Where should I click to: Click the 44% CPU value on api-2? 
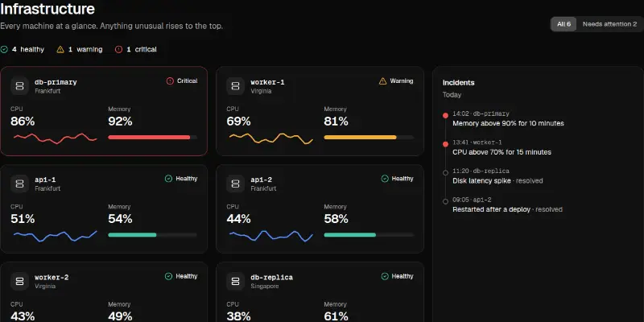[238, 219]
